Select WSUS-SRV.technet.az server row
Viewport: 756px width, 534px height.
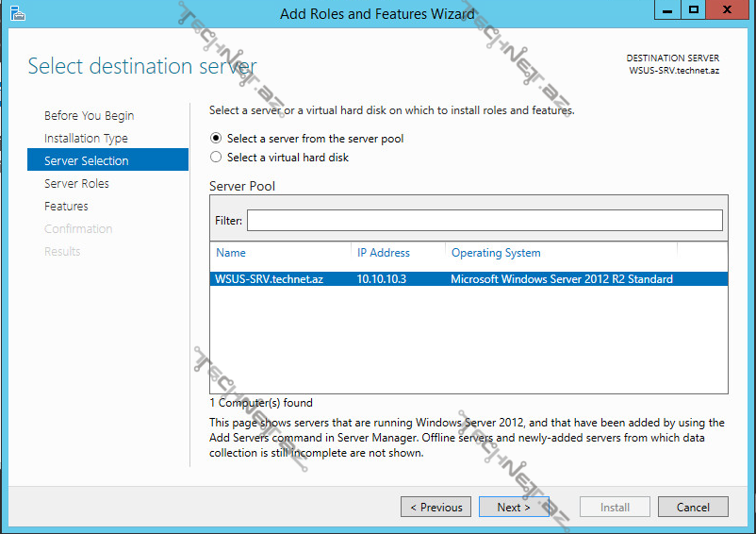click(270, 279)
